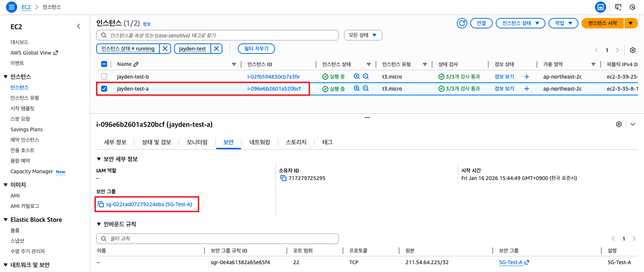Select the jayden-test-b checkbox
Image resolution: width=644 pixels, height=272 pixels.
(104, 76)
